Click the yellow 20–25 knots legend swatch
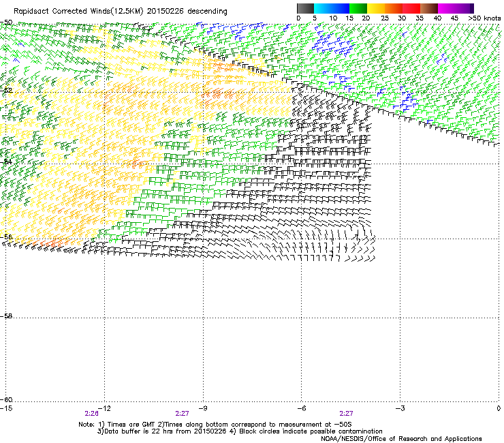The width and height of the screenshot is (504, 443). coord(376,8)
